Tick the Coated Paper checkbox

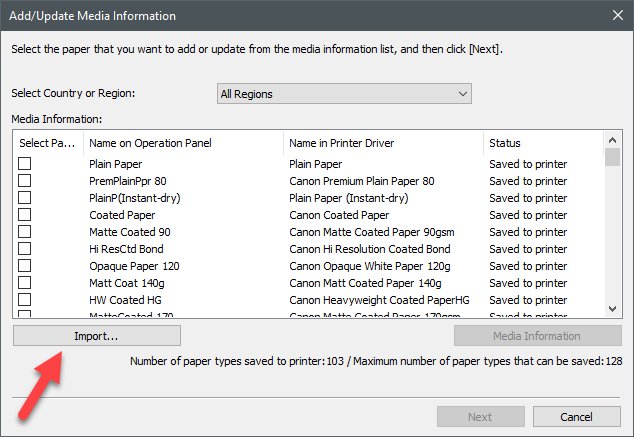[x=25, y=215]
